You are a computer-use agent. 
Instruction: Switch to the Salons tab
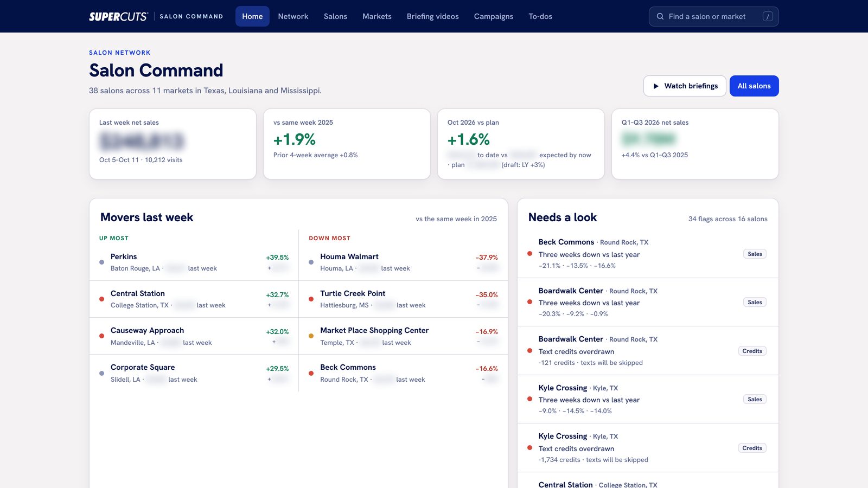coord(335,16)
